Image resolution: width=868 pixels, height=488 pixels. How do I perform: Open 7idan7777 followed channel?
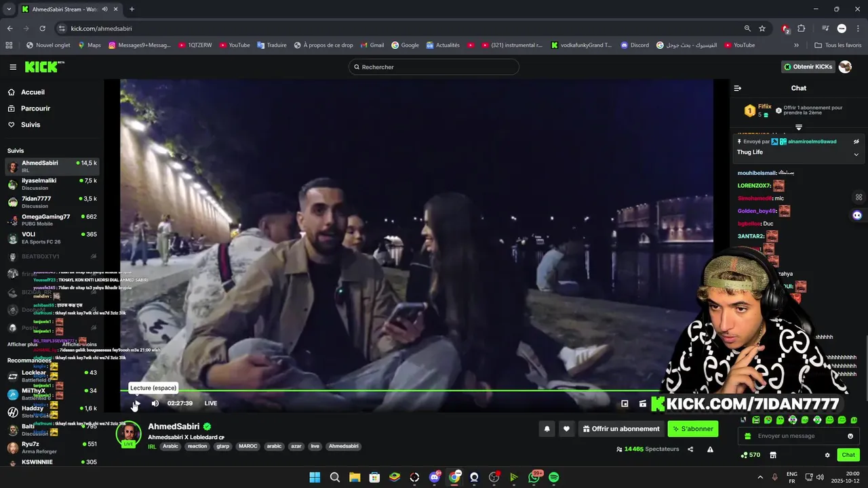[x=52, y=202]
